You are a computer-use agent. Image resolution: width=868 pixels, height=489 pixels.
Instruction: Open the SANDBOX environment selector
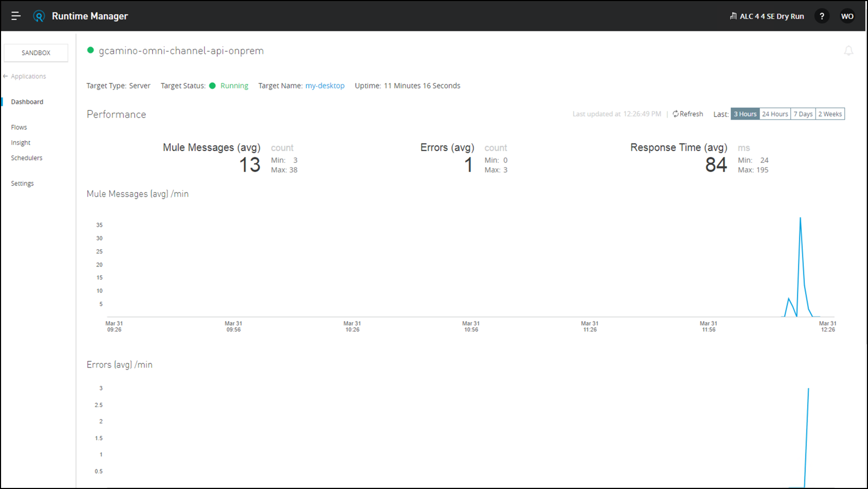click(36, 53)
